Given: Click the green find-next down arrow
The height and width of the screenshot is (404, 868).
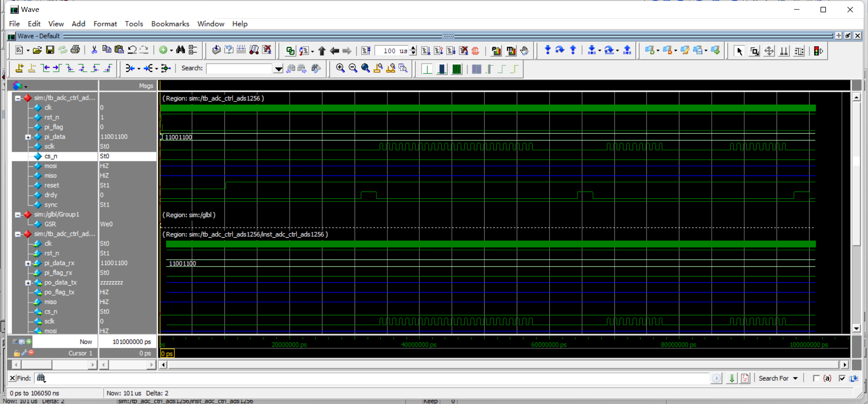Looking at the screenshot, I should [x=732, y=378].
